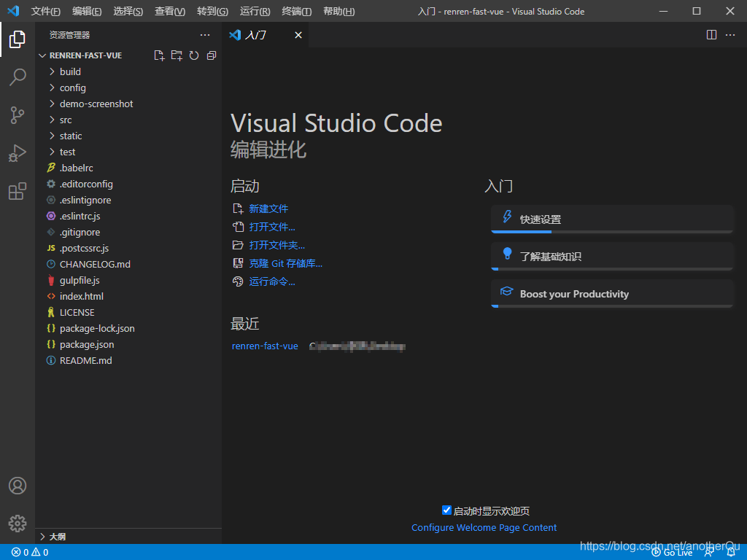Image resolution: width=747 pixels, height=560 pixels.
Task: Click the 克隆 Git 存储库... link
Action: click(x=285, y=264)
